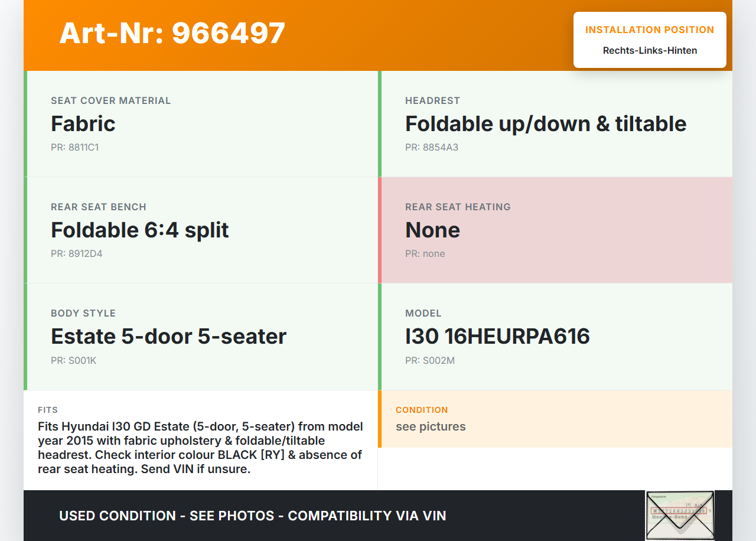Click the 'BODY STYLE' label
The image size is (756, 541).
[x=83, y=313]
